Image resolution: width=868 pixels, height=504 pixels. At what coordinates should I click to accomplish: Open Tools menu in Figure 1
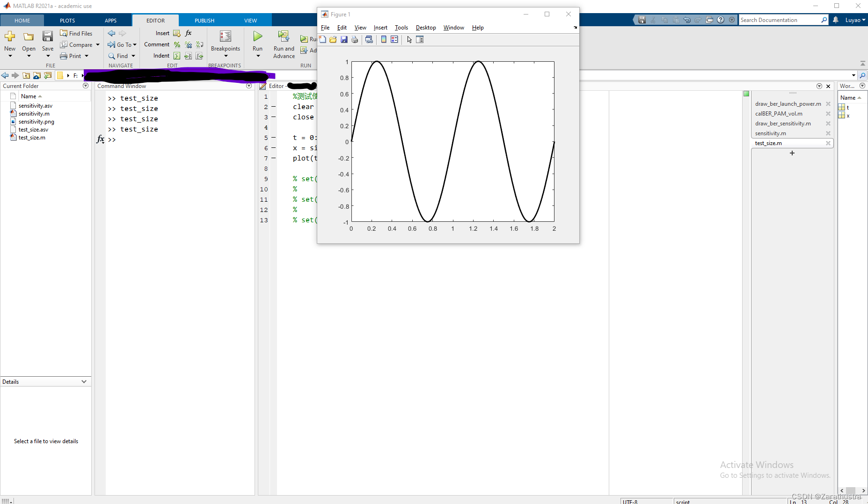point(401,28)
